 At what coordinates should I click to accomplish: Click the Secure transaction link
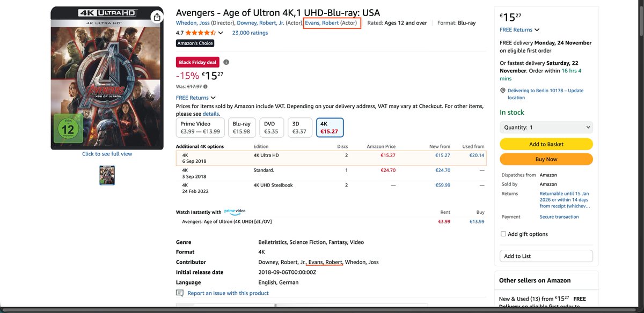[559, 217]
